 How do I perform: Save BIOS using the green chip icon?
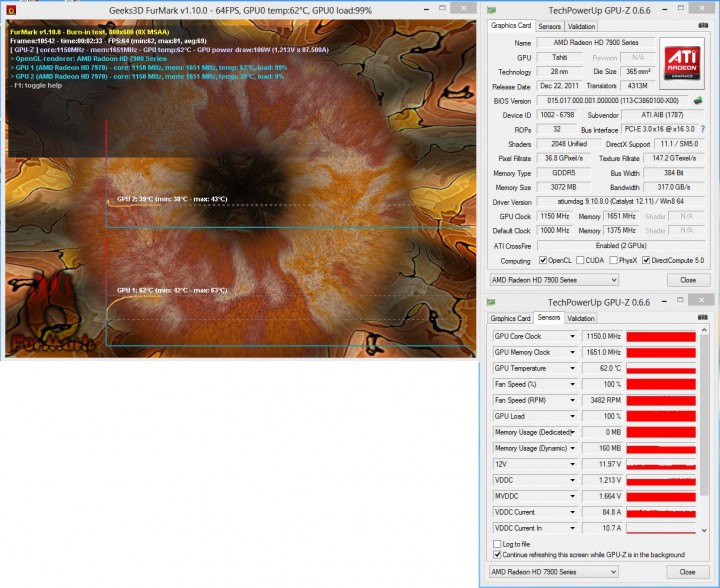coord(698,100)
